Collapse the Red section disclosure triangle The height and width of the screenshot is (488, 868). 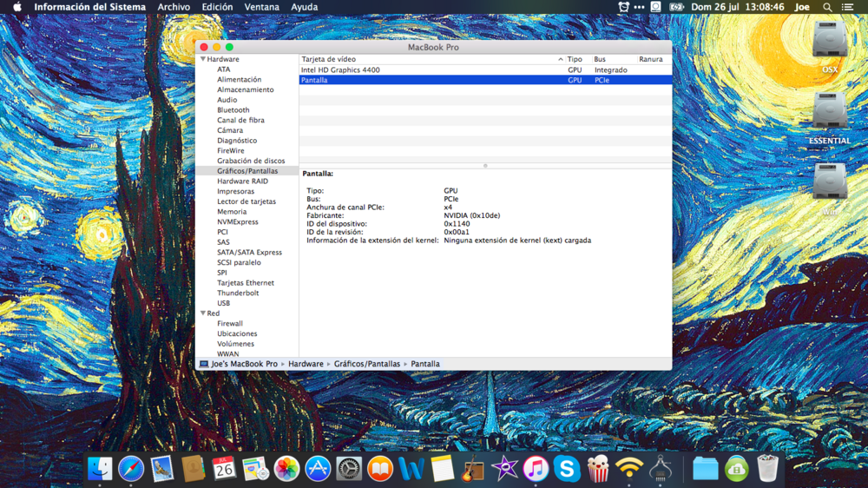(203, 313)
